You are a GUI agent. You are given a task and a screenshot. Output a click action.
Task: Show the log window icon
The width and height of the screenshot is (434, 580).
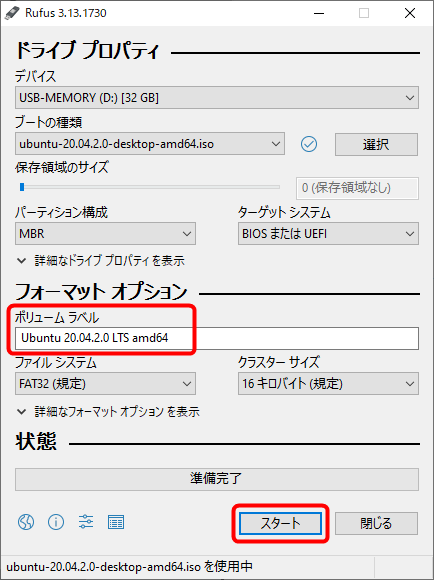[x=116, y=522]
